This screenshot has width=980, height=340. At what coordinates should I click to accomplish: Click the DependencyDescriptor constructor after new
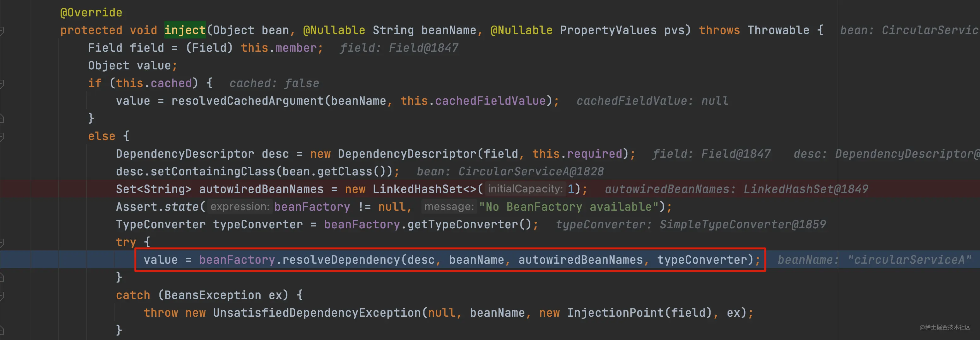(407, 154)
